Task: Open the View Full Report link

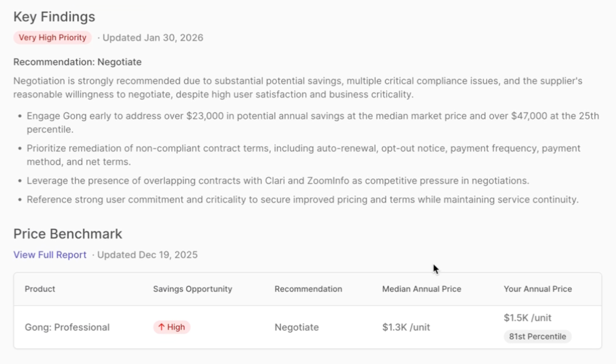Action: point(50,255)
